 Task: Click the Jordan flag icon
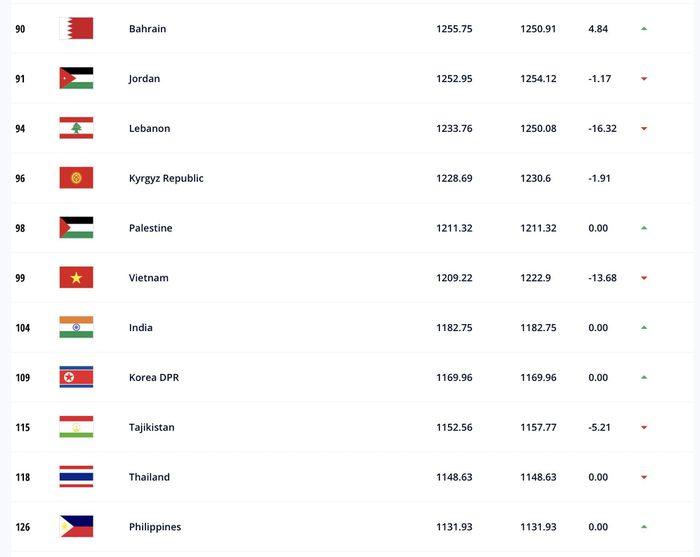(x=76, y=79)
